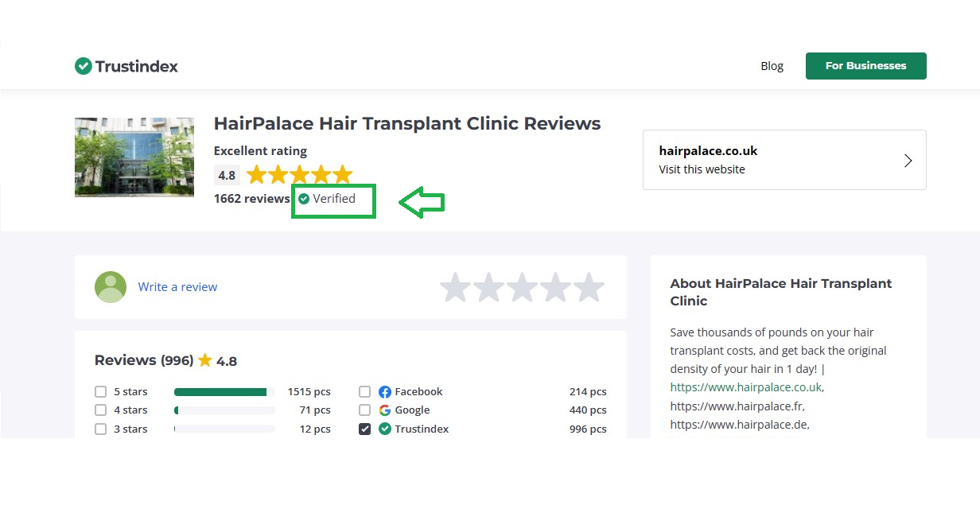
Task: Click the yellow star next to Reviews score
Action: tap(205, 360)
